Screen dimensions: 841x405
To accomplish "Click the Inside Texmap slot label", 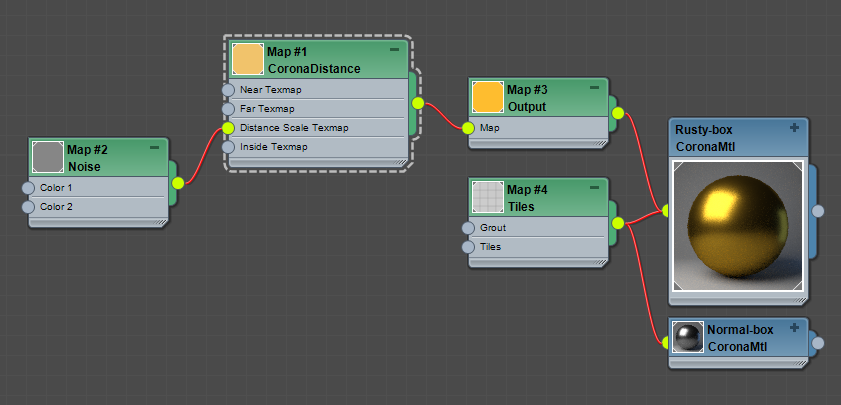I will [274, 146].
